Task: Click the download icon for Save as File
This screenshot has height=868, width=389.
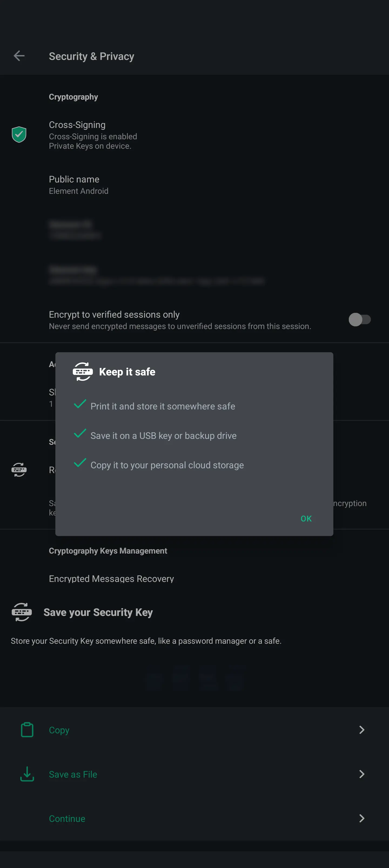Action: (x=27, y=774)
